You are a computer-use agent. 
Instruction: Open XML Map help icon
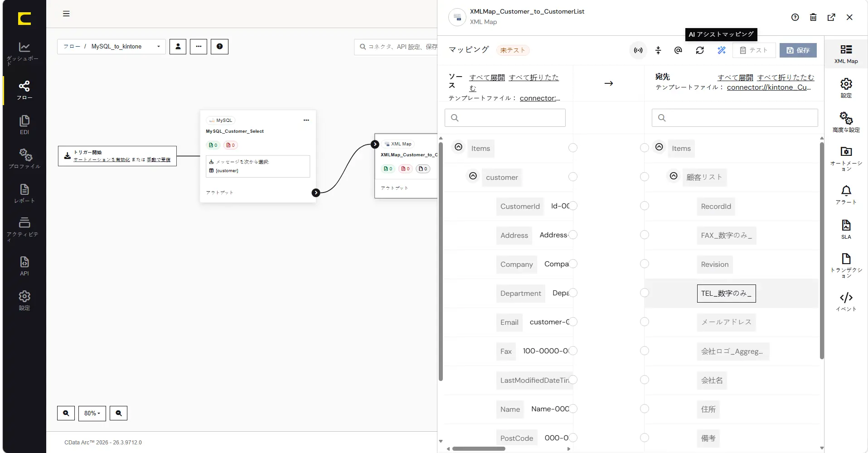click(x=795, y=17)
